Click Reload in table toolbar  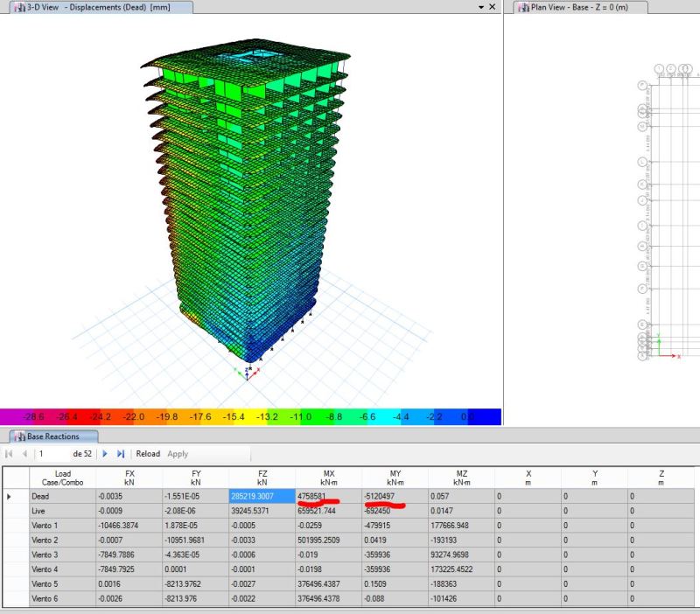[x=148, y=454]
